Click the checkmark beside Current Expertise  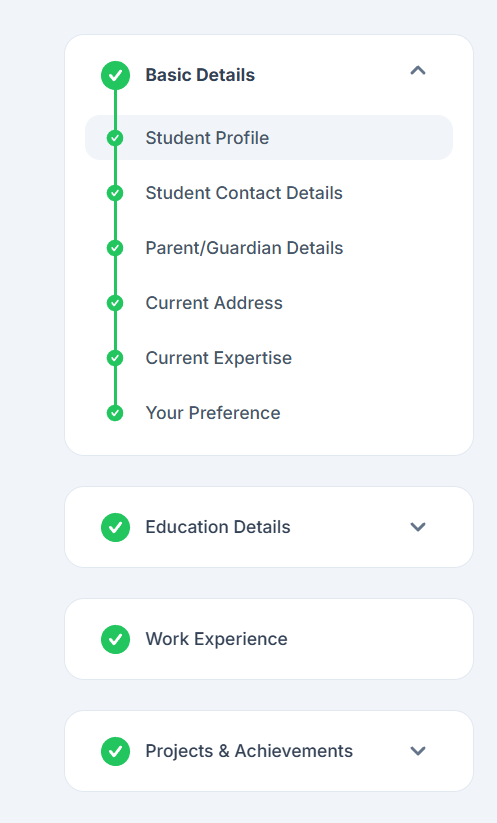115,358
